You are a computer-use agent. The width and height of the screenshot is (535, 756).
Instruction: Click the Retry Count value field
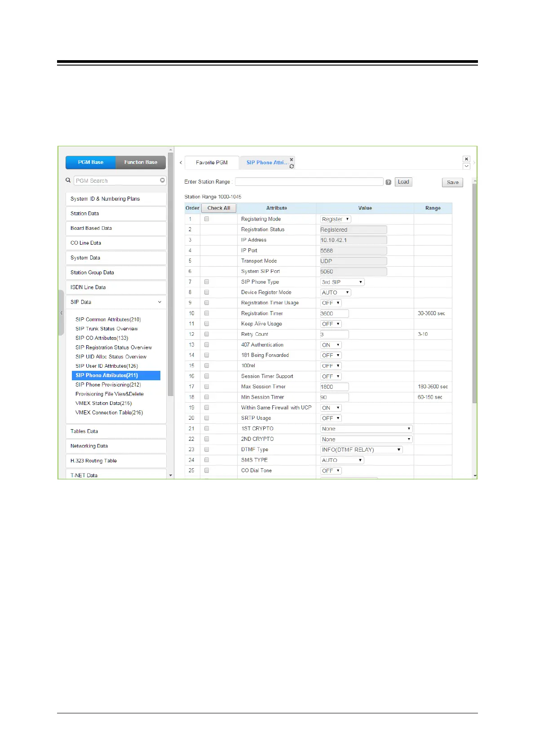(x=334, y=334)
